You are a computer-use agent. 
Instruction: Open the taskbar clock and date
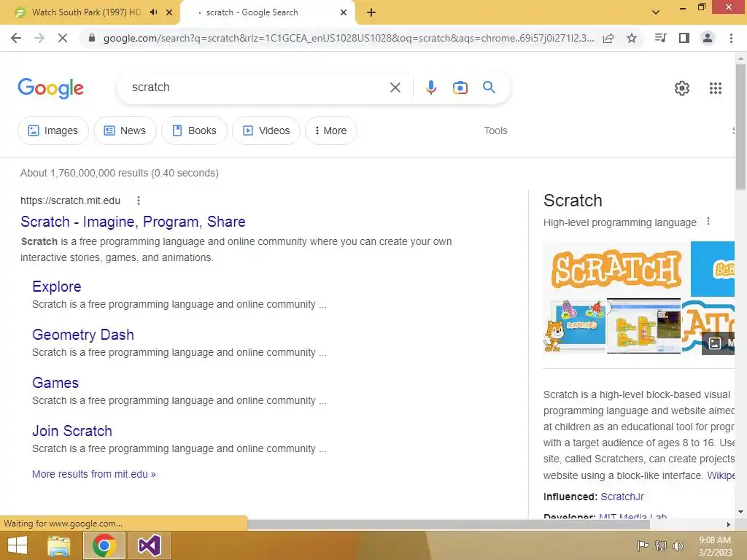point(715,546)
